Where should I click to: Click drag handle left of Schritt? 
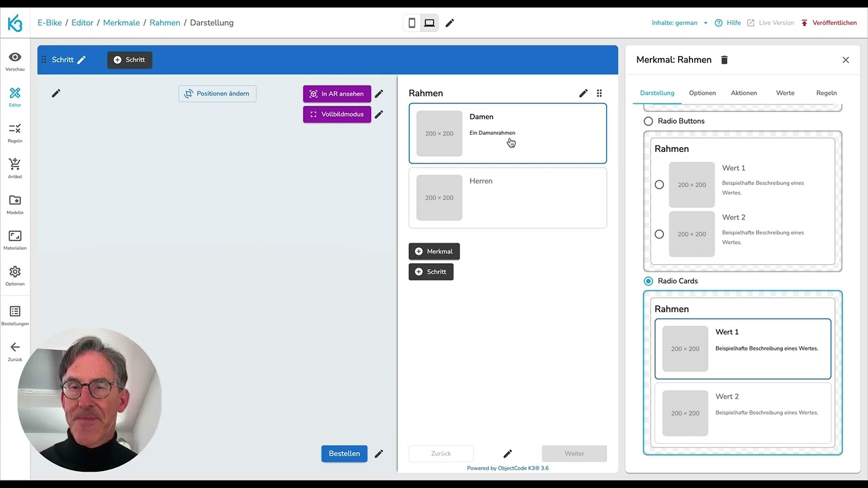[x=44, y=60]
